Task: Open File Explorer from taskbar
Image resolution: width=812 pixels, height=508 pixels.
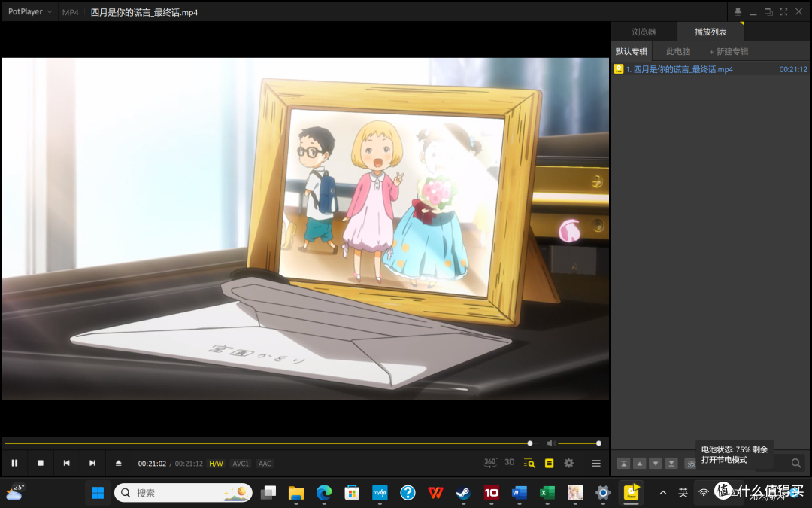Action: click(x=295, y=492)
